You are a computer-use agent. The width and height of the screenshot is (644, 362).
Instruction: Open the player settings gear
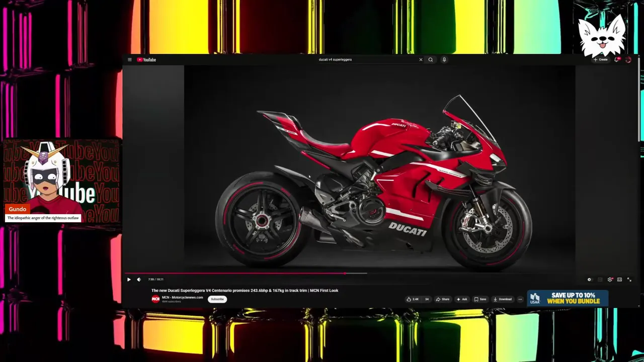(x=610, y=280)
